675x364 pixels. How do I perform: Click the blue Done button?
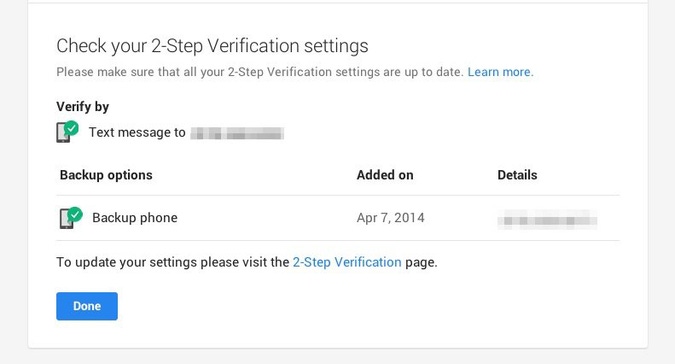87,306
